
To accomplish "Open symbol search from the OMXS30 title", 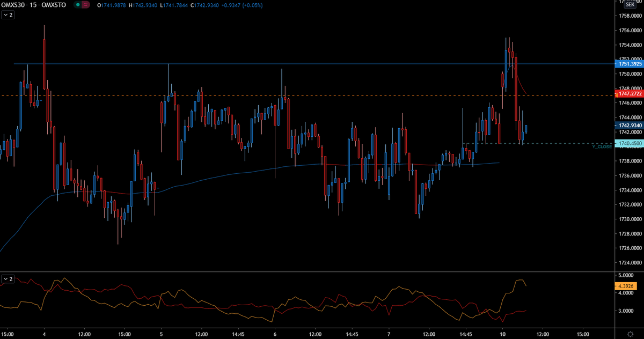I will (14, 5).
